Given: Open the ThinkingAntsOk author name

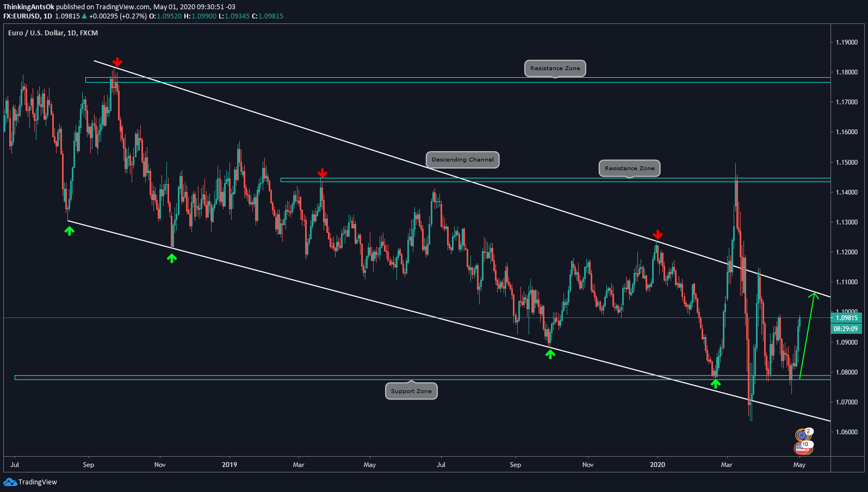Looking at the screenshot, I should pyautogui.click(x=29, y=7).
